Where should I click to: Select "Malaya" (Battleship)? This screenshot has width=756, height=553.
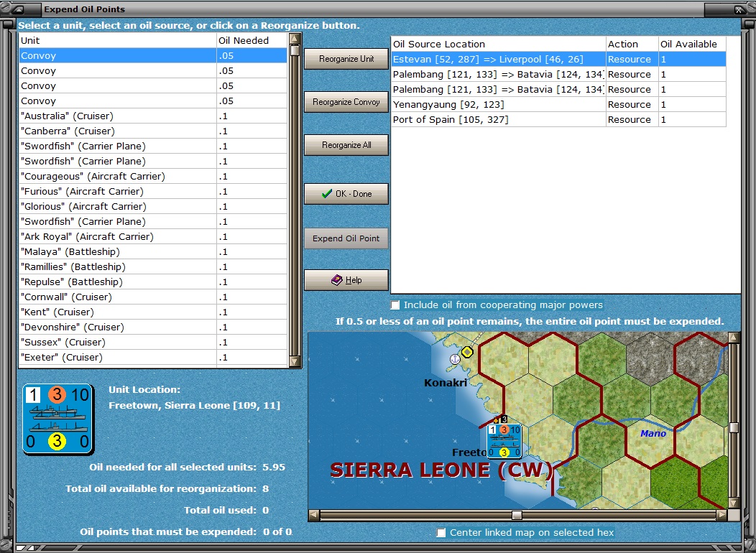coord(153,251)
